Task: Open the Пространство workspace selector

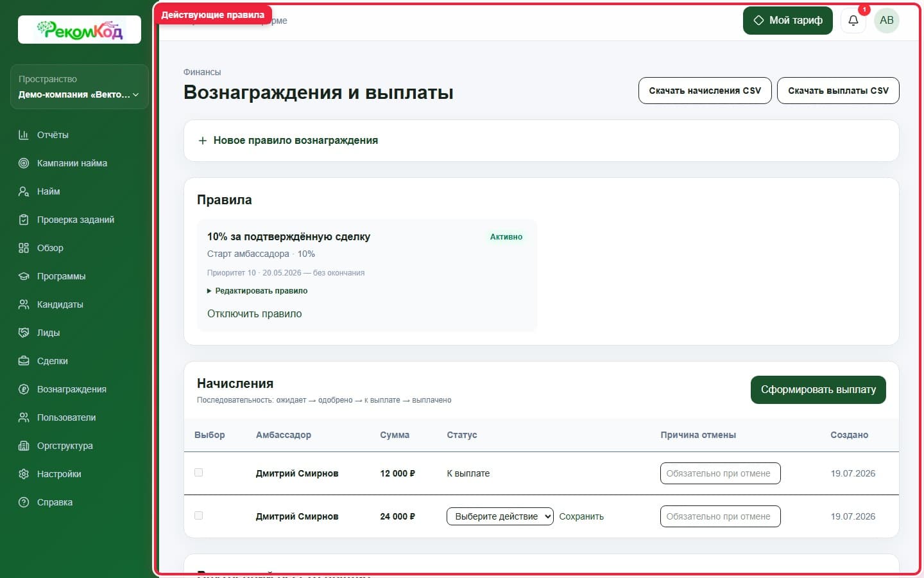Action: pyautogui.click(x=80, y=87)
